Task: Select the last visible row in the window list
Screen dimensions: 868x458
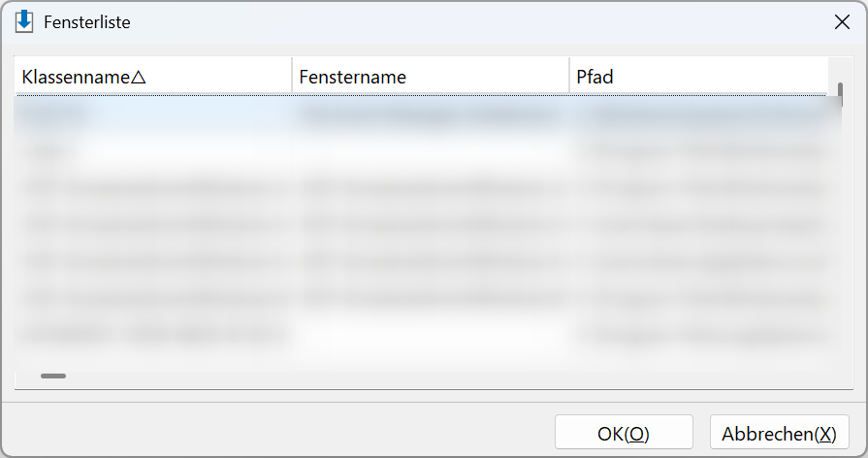Action: pos(421,335)
